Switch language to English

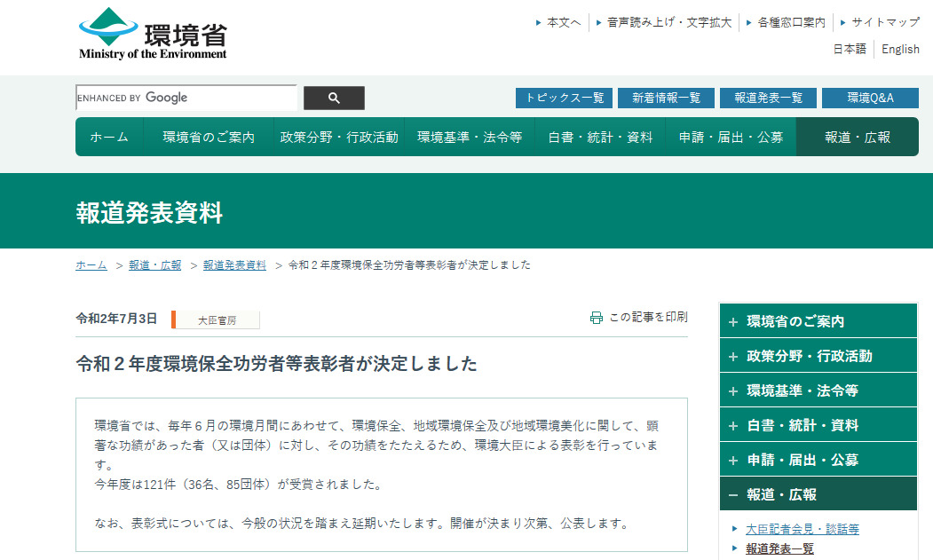click(900, 50)
